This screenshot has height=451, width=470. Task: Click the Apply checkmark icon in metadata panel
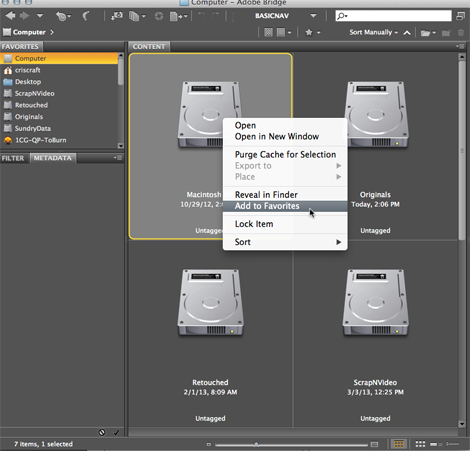(x=116, y=433)
